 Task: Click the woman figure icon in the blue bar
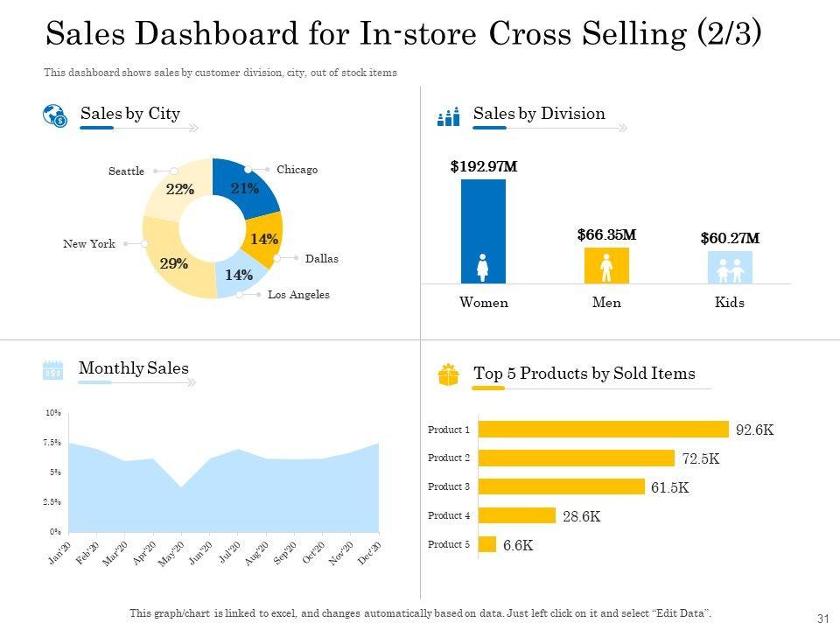pos(483,267)
